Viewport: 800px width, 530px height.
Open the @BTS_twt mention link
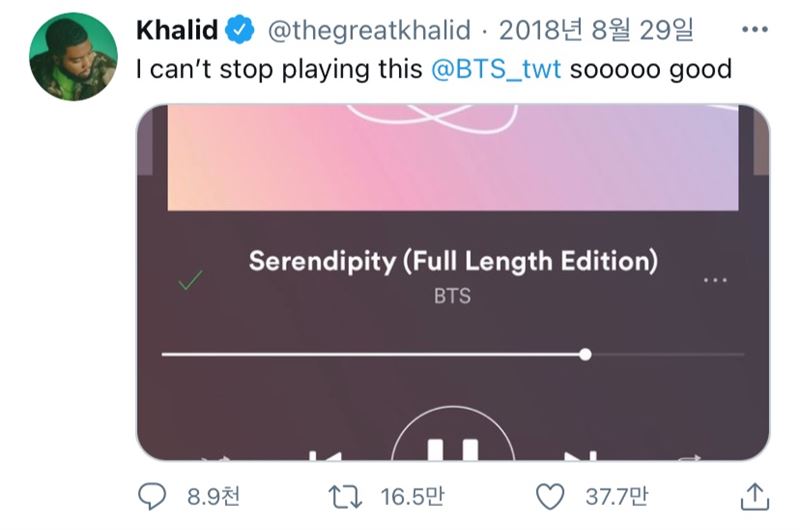coord(496,70)
